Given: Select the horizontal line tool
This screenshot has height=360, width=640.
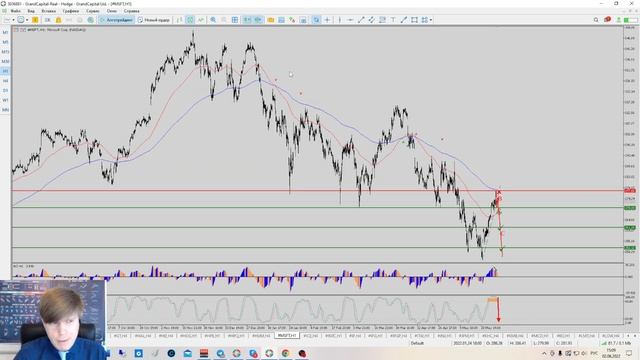Looking at the screenshot, I should point(350,20).
